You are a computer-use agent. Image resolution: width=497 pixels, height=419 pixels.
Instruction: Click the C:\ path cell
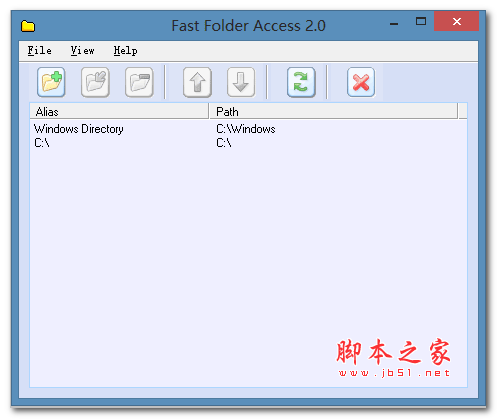224,143
